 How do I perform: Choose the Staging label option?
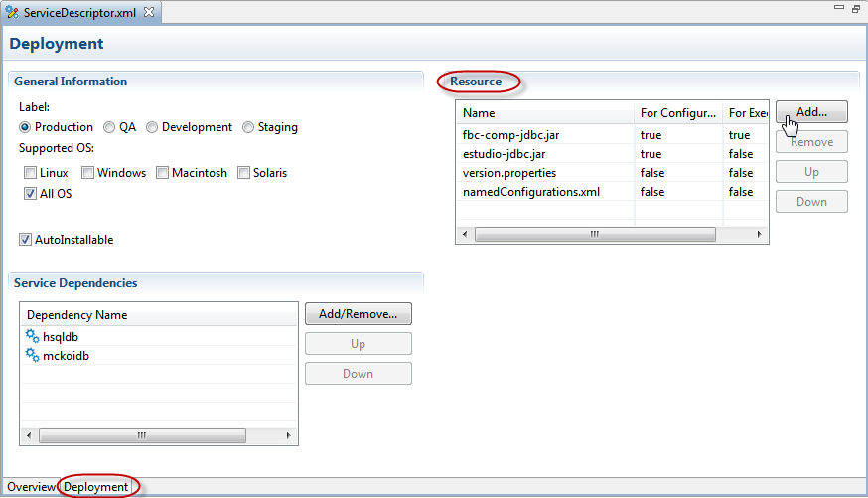[248, 127]
